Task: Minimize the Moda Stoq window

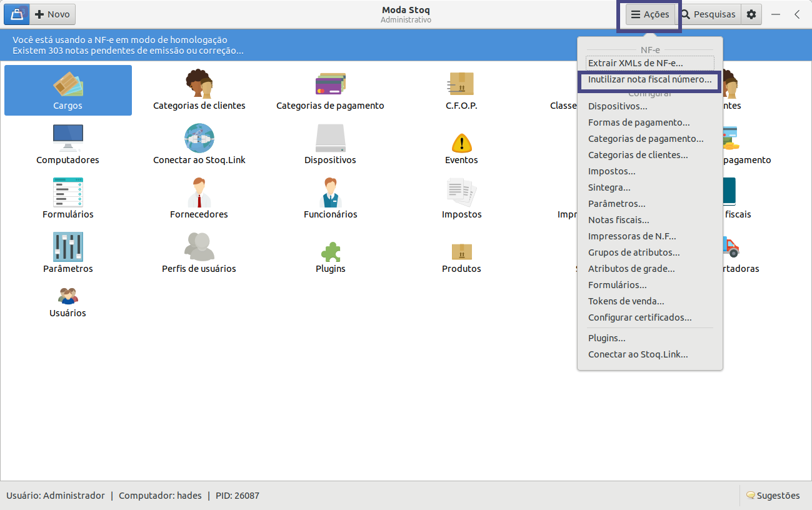Action: tap(776, 14)
